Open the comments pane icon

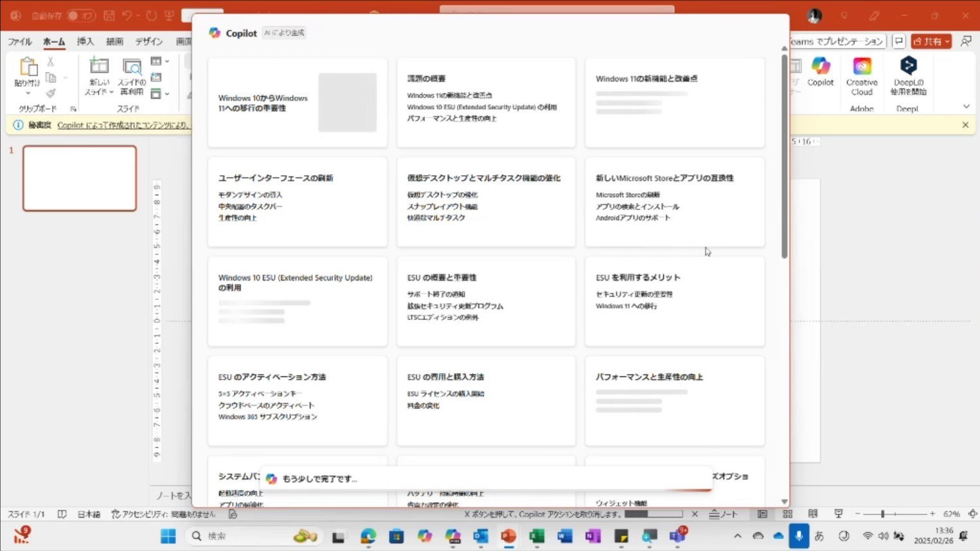(899, 42)
